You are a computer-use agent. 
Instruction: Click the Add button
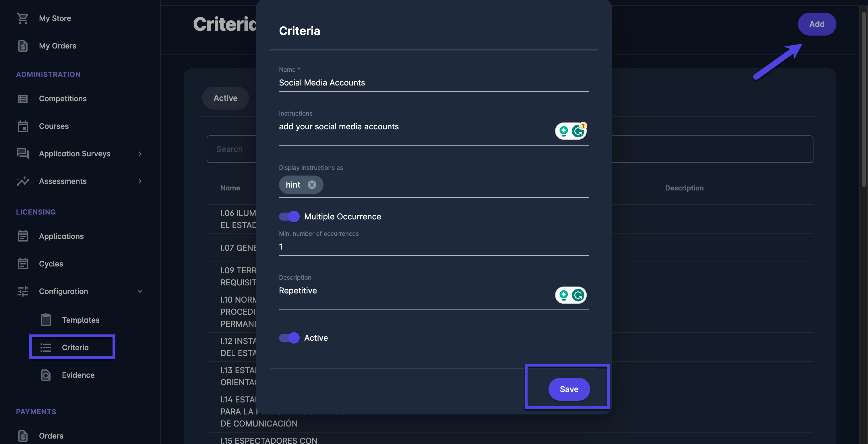pos(816,24)
